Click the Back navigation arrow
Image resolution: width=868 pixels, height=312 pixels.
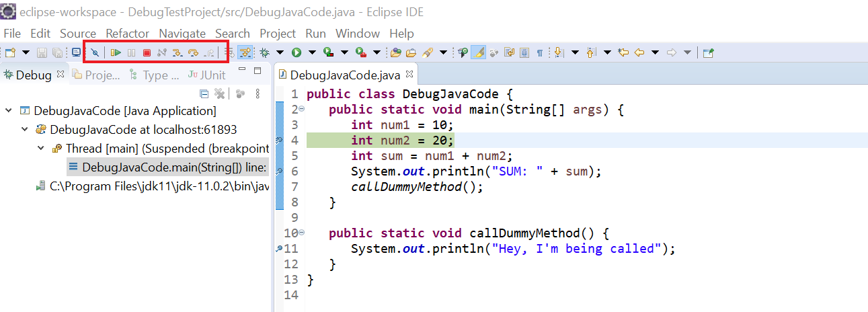(639, 52)
